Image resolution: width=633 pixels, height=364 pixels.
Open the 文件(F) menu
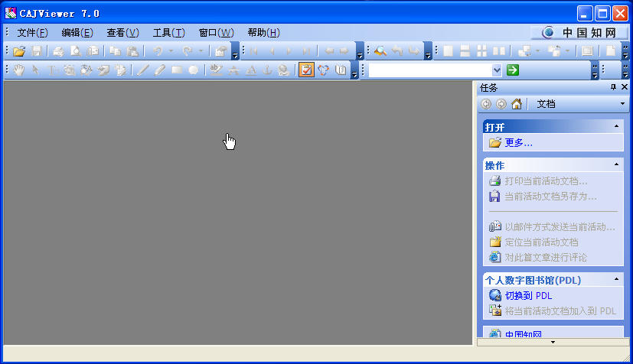pyautogui.click(x=32, y=33)
